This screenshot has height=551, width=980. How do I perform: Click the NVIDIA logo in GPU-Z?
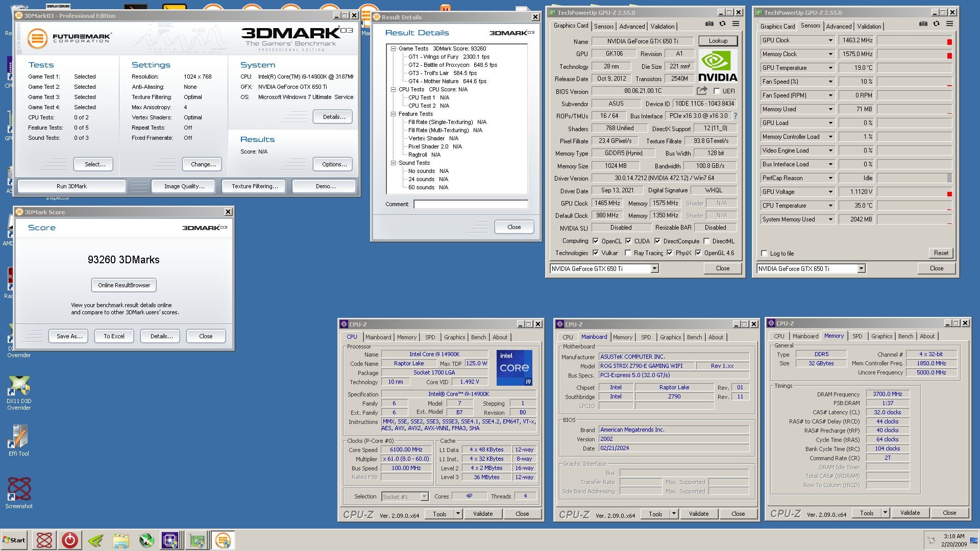tap(718, 66)
